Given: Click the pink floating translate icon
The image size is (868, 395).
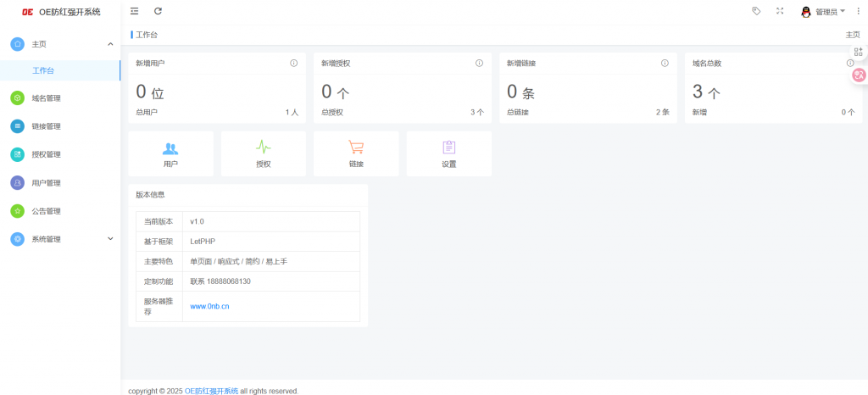Looking at the screenshot, I should (860, 75).
